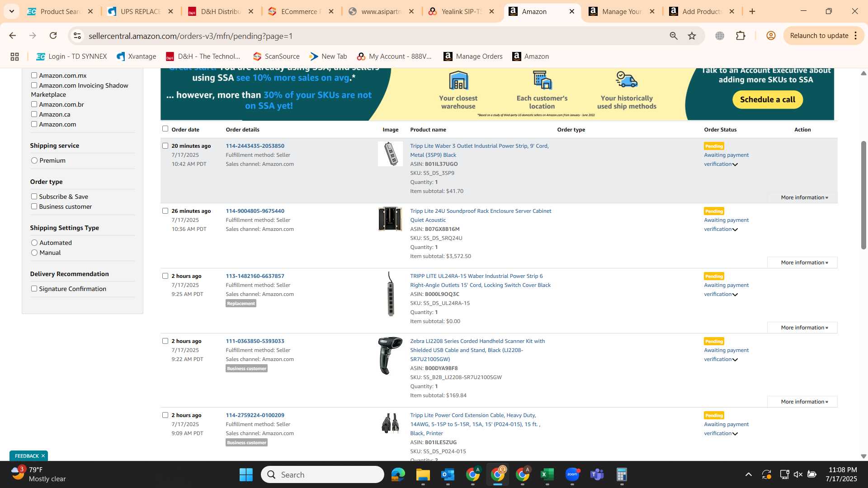Tick the select-all orders checkbox in the header
Image resolution: width=868 pixels, height=488 pixels.
[165, 129]
